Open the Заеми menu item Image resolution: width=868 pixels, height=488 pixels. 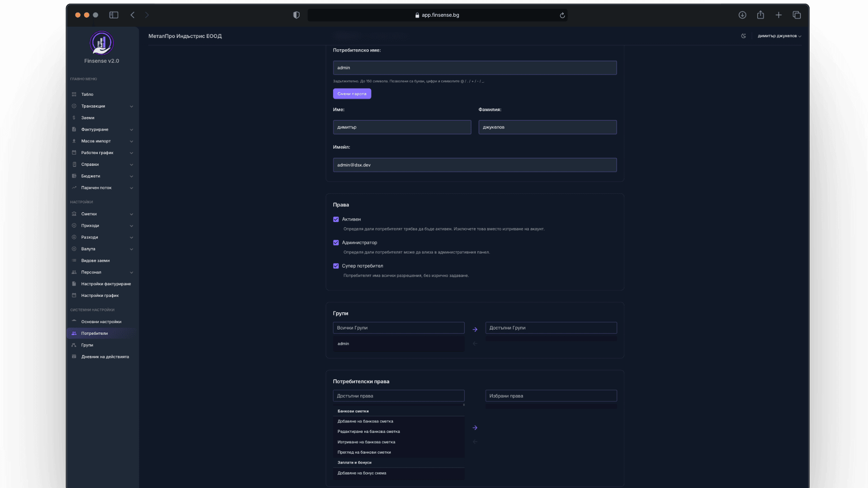pyautogui.click(x=103, y=118)
